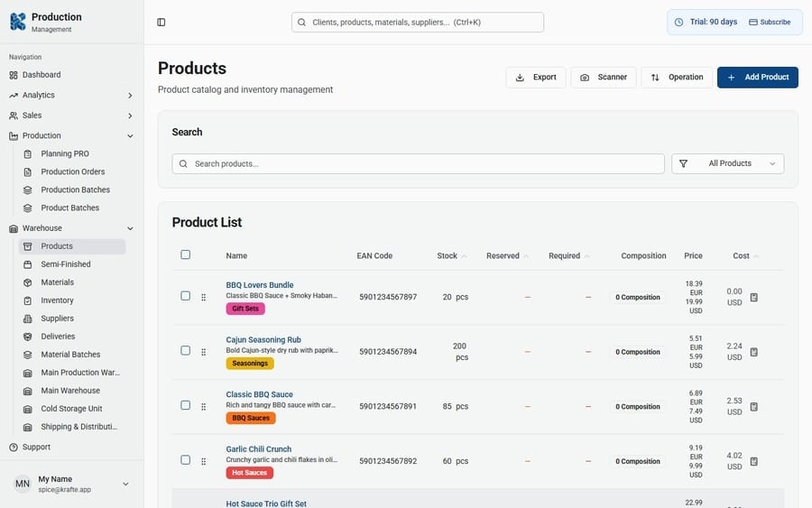The width and height of the screenshot is (812, 508).
Task: Click the drag handle for Classic BBQ Sauce
Action: [203, 407]
